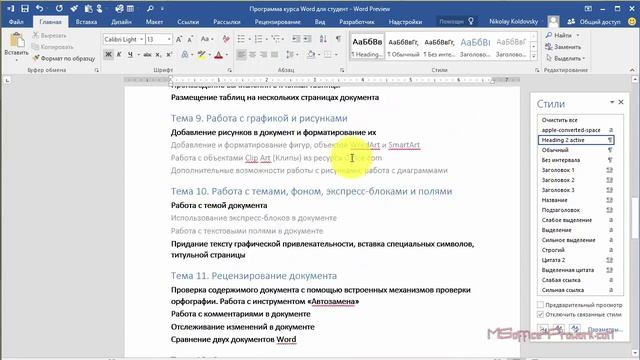The height and width of the screenshot is (360, 640).
Task: Click the Помощник tell me search box
Action: pyautogui.click(x=456, y=22)
